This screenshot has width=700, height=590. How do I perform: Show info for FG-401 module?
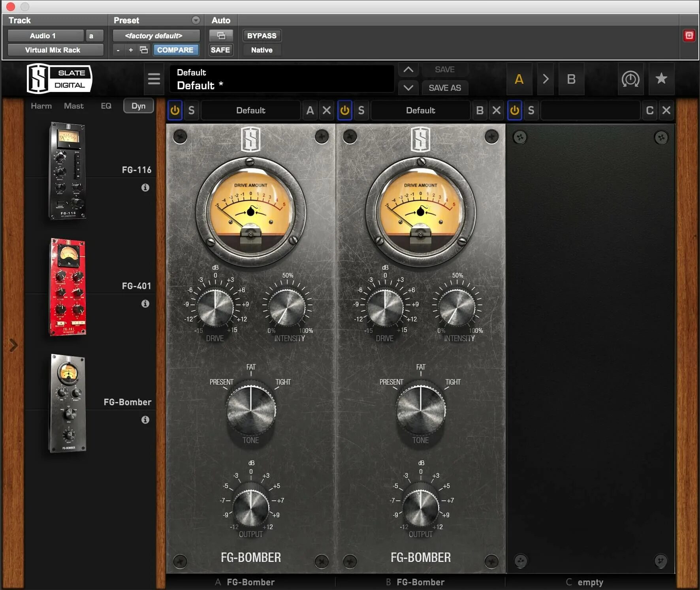(145, 304)
